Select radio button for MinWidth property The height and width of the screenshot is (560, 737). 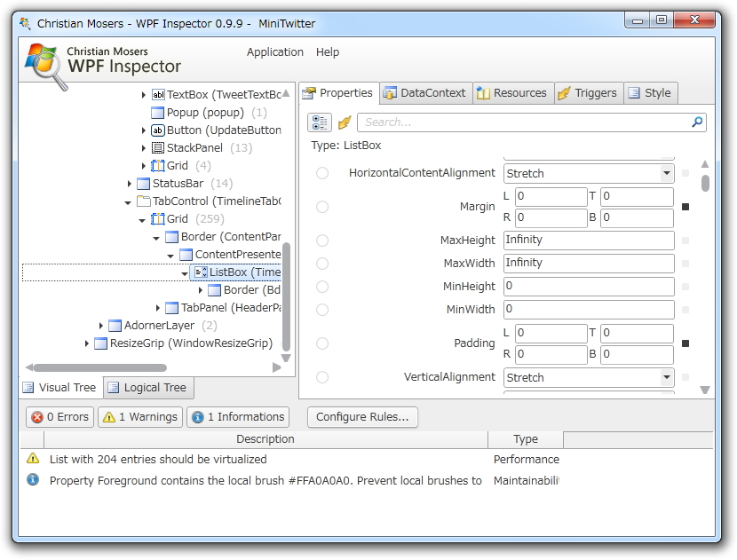pyautogui.click(x=322, y=310)
